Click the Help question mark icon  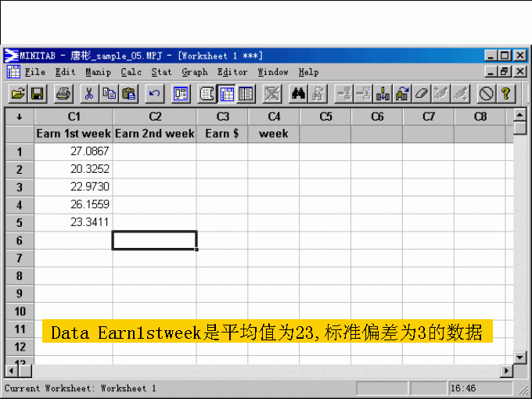(x=506, y=94)
